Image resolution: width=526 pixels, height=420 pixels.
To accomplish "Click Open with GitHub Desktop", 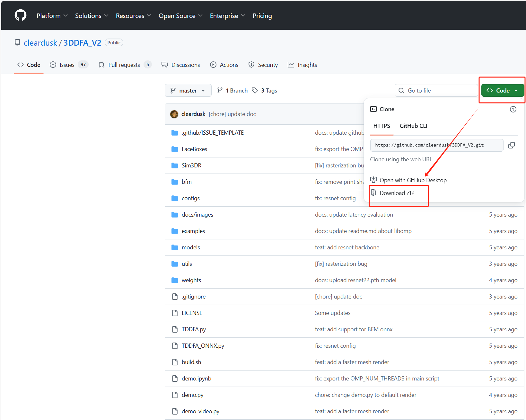I will pos(408,180).
